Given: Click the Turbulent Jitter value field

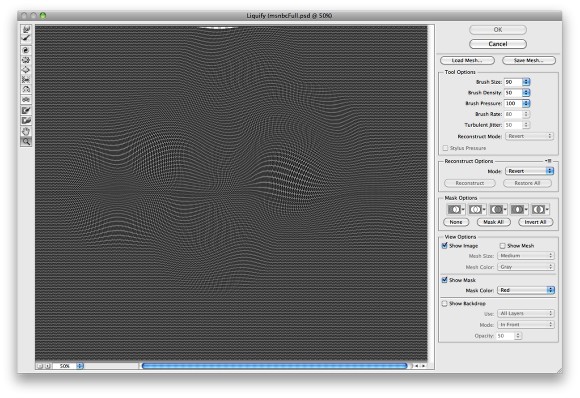Looking at the screenshot, I should [x=513, y=125].
